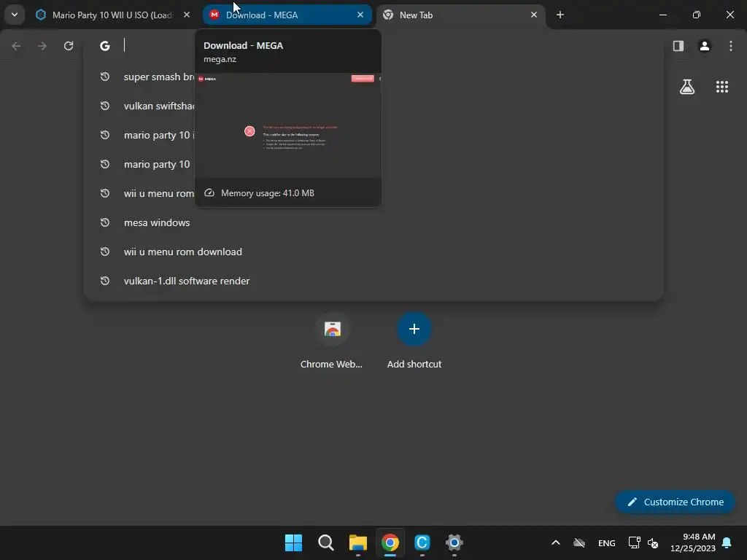The width and height of the screenshot is (747, 560).
Task: Open the clock showing 9:48 AM
Action: coord(693,542)
